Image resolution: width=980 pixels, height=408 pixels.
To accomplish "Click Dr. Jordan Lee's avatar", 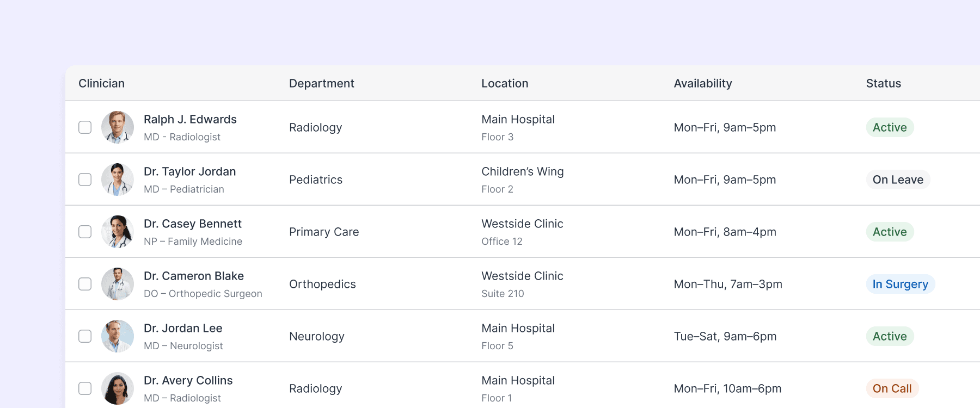I will click(x=117, y=336).
